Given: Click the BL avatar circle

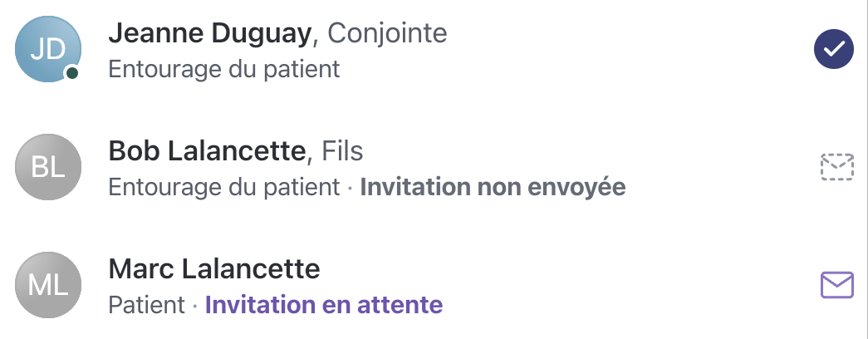Looking at the screenshot, I should tap(47, 168).
